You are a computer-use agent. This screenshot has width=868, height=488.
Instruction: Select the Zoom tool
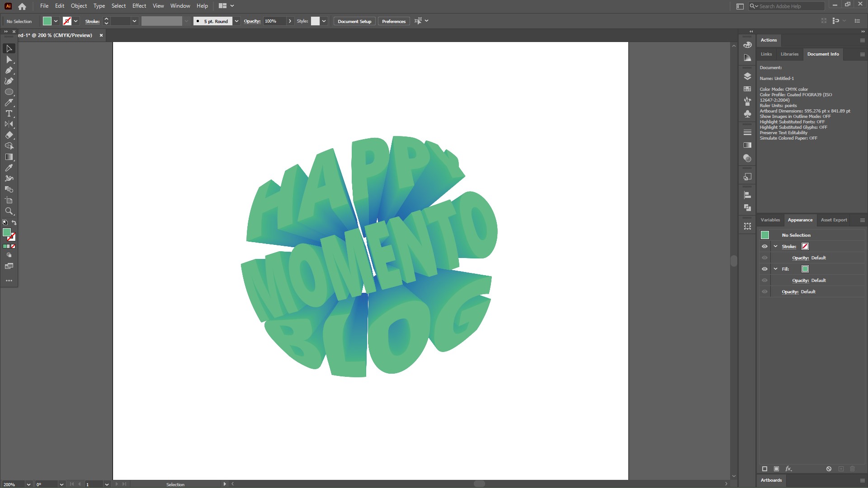point(9,211)
